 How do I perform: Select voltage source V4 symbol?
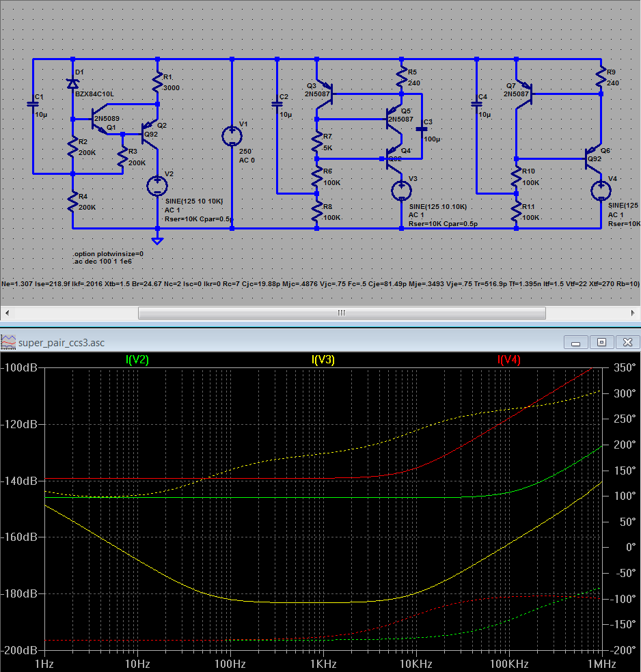tap(601, 191)
